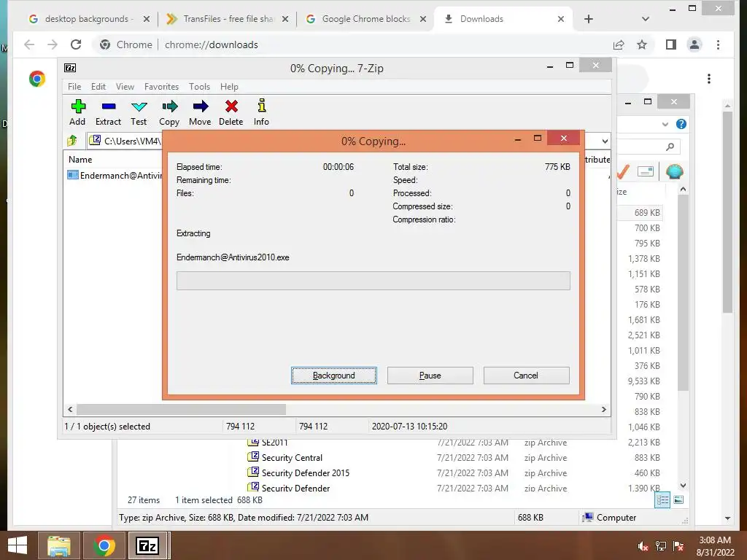747x560 pixels.
Task: Open the Chrome tab search chevron
Action: click(x=645, y=19)
